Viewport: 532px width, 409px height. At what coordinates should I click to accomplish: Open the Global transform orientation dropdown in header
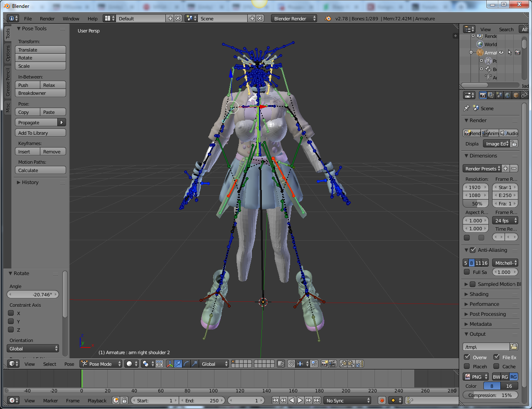214,364
